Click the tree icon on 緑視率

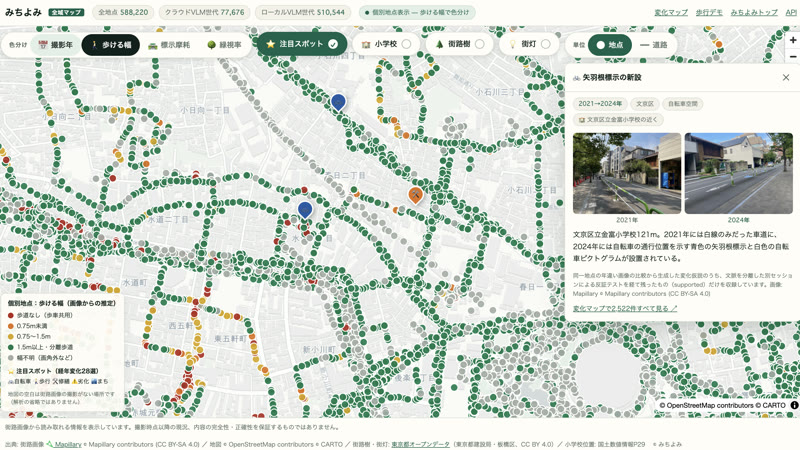211,45
